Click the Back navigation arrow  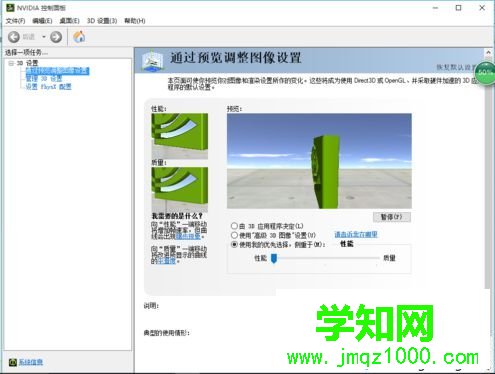pos(14,37)
